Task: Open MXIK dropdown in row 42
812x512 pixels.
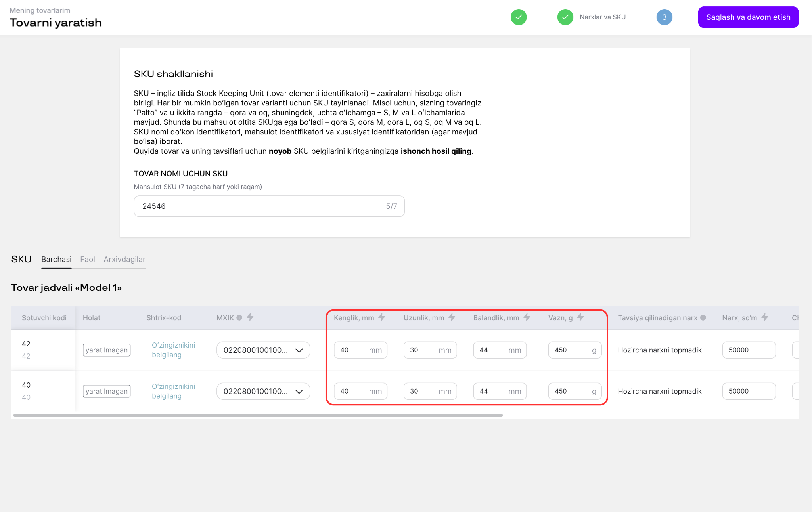Action: [263, 350]
